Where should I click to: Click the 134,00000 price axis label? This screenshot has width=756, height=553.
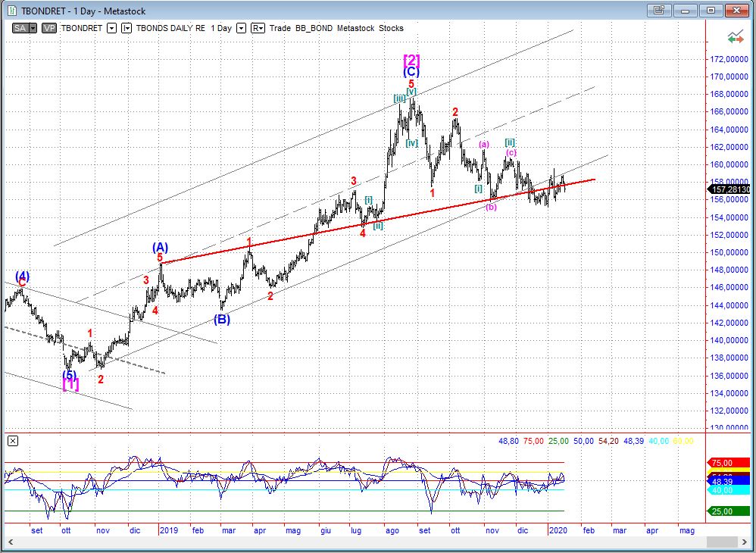coord(729,393)
